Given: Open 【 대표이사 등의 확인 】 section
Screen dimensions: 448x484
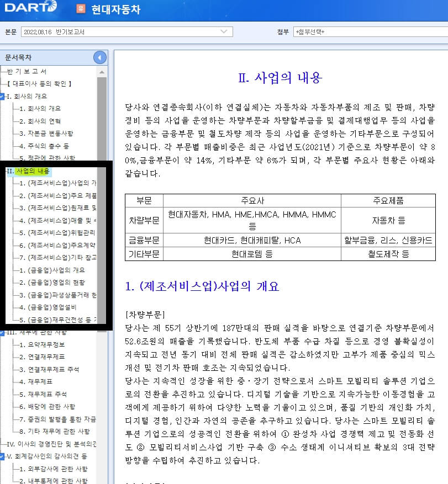Looking at the screenshot, I should (x=40, y=84).
